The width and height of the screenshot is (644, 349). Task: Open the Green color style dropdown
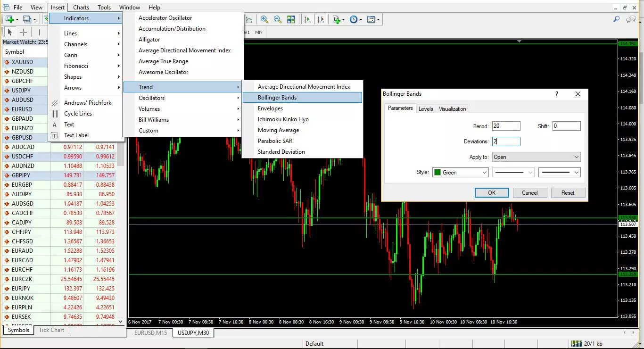(460, 173)
